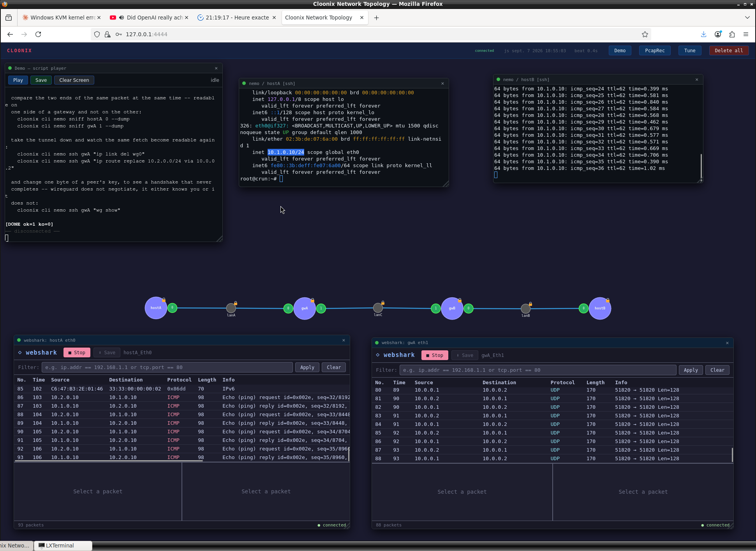Click the Delete all button

(729, 51)
